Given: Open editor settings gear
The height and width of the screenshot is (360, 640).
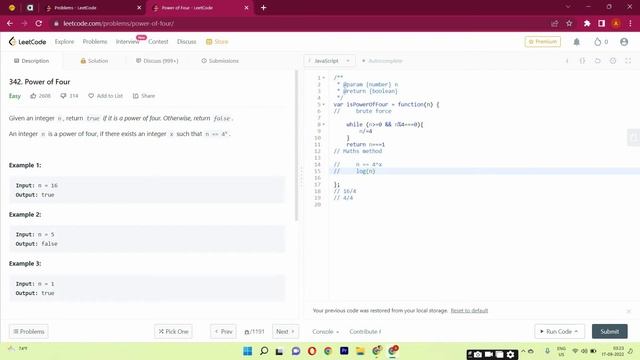Looking at the screenshot, I should point(613,61).
